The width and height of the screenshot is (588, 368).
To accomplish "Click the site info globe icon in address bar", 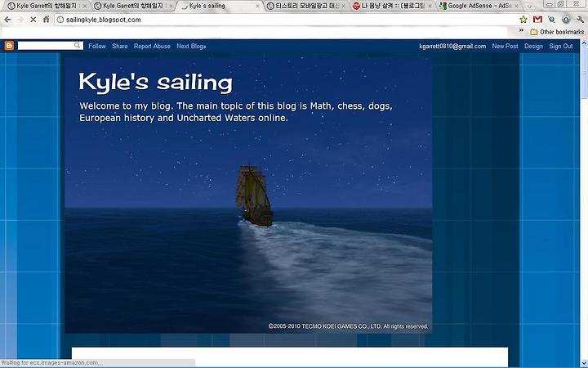I will (60, 20).
